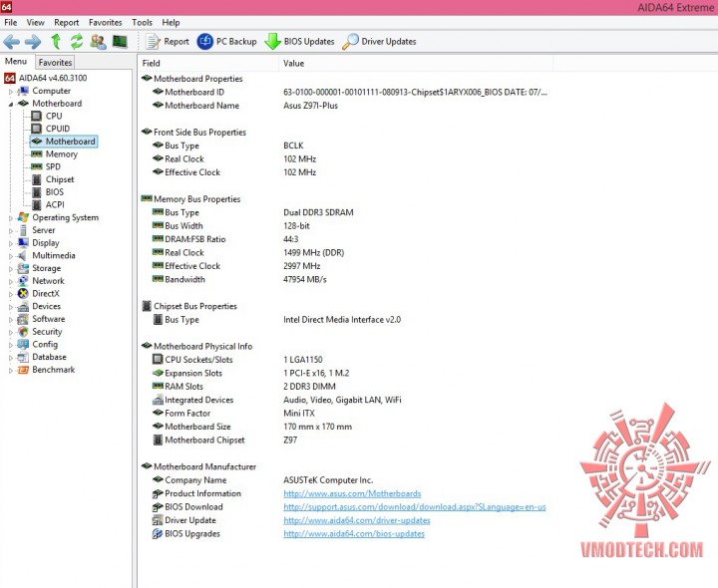
Task: Open the Tools menu
Action: point(142,22)
